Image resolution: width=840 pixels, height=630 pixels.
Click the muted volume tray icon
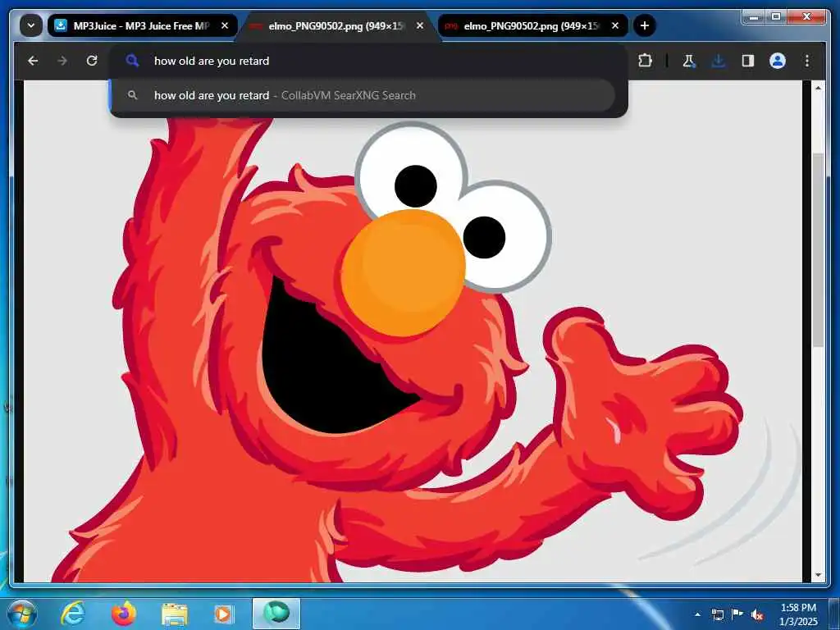point(757,614)
